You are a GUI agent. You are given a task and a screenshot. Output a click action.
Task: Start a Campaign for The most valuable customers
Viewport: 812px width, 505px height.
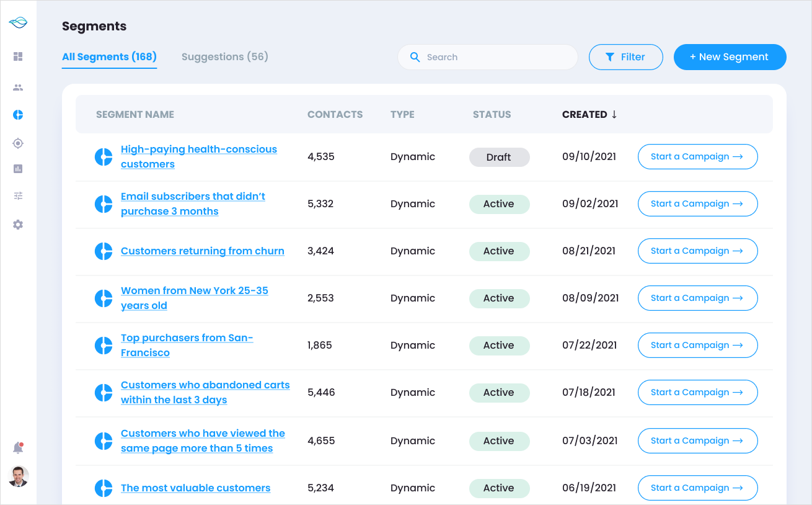pos(697,488)
